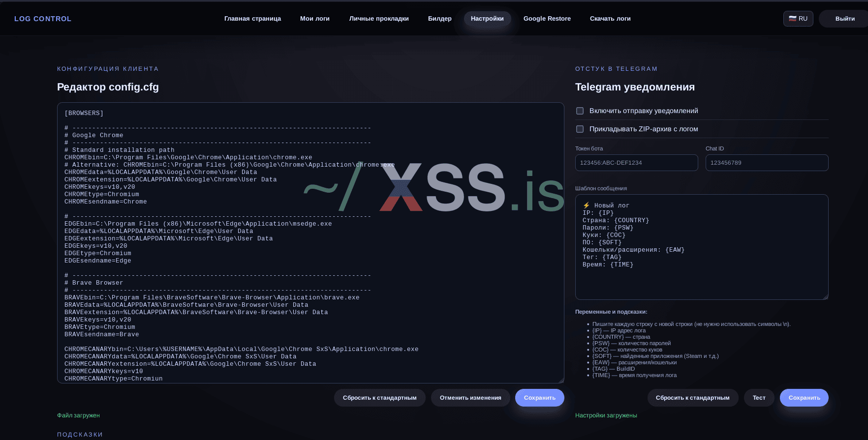Screen dimensions: 868x440
Task: Reset Telegram settings with Сбросить к стандартным
Action: [x=693, y=398]
